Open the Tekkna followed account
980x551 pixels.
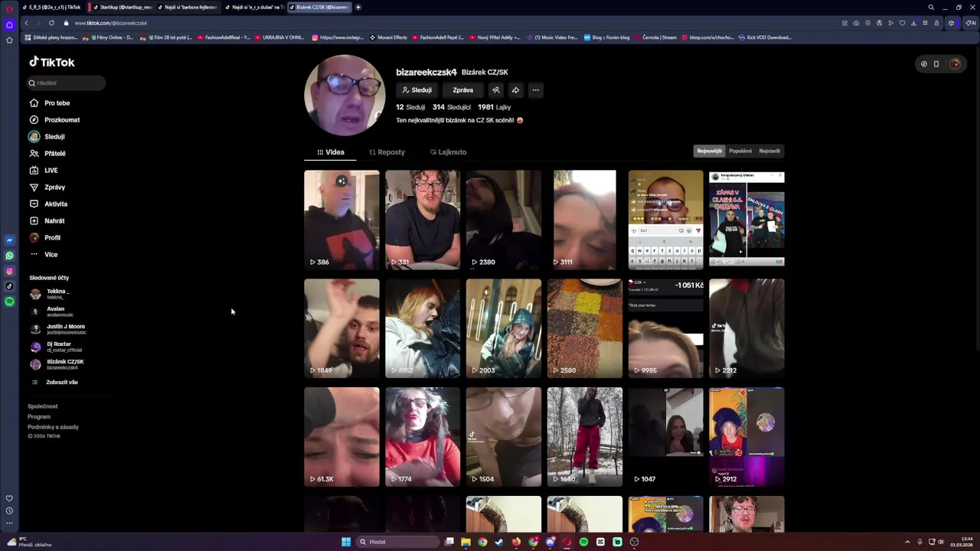pyautogui.click(x=57, y=294)
